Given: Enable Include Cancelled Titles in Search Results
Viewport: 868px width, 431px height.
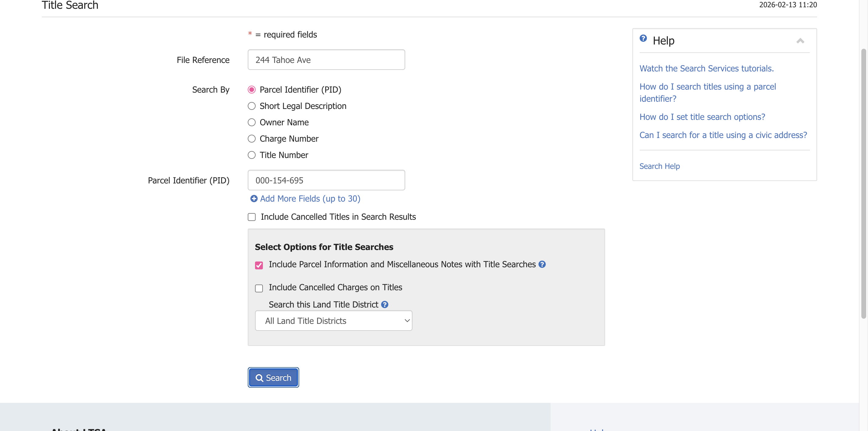Looking at the screenshot, I should click(x=251, y=217).
